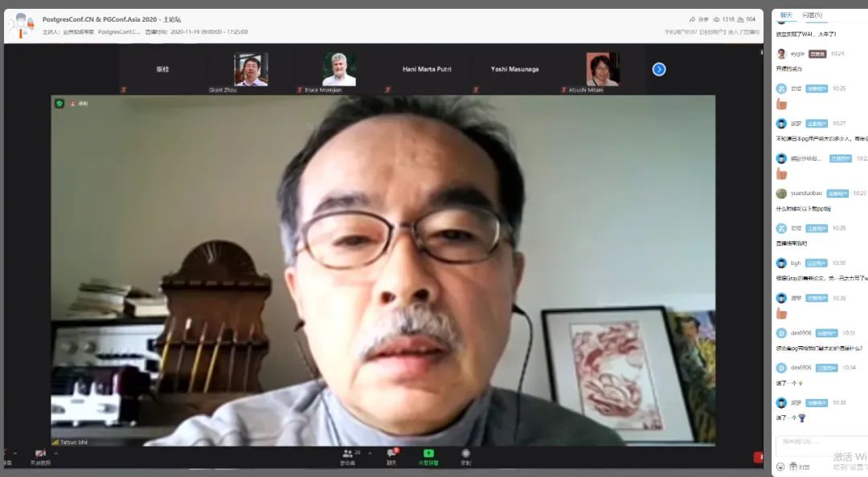
Task: Click dm6906's avatar at 10:34
Action: pyautogui.click(x=781, y=368)
